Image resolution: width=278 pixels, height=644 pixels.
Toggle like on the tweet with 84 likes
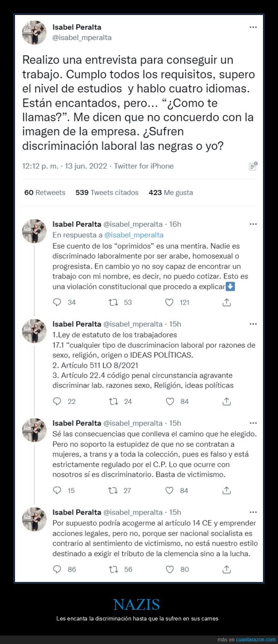click(169, 402)
